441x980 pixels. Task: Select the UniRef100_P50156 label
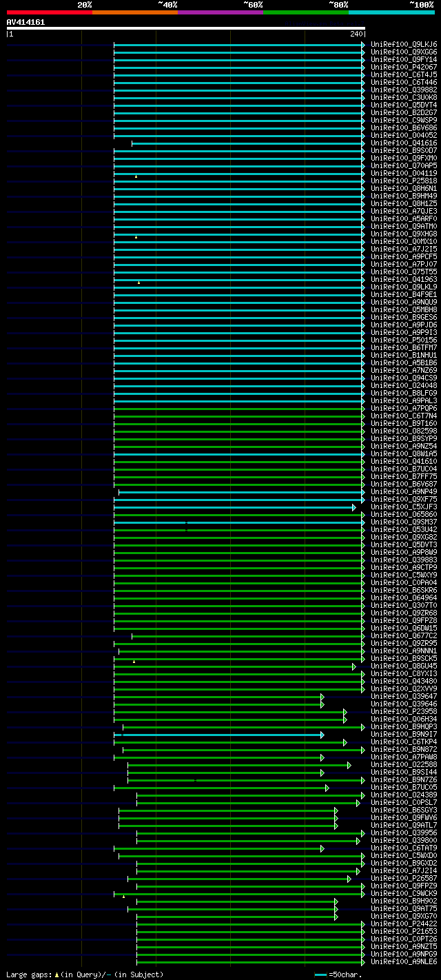pos(404,340)
